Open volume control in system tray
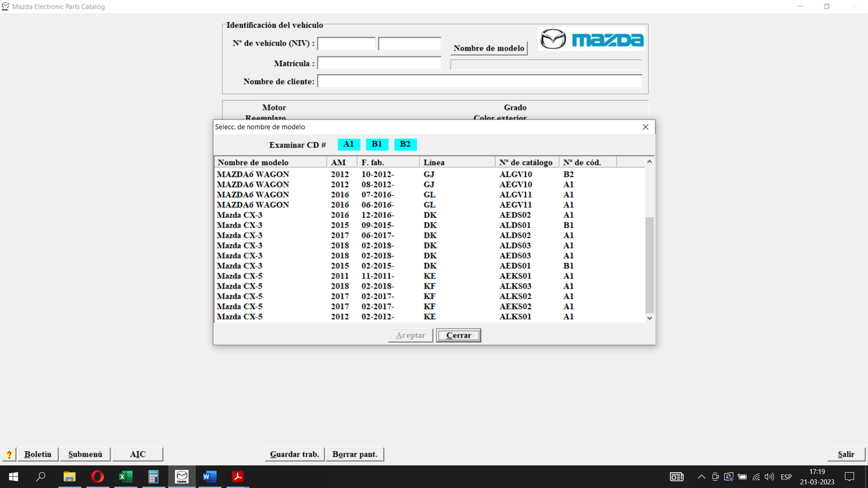The image size is (868, 488). [x=769, y=477]
